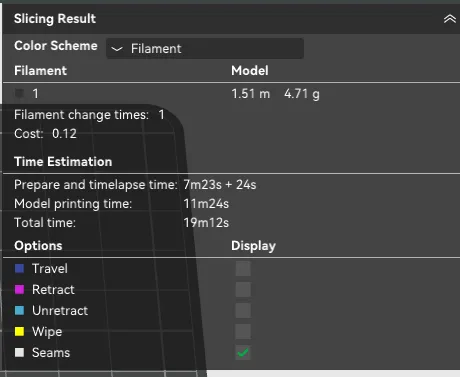
Task: Click the Wipe label
Action: tap(47, 332)
